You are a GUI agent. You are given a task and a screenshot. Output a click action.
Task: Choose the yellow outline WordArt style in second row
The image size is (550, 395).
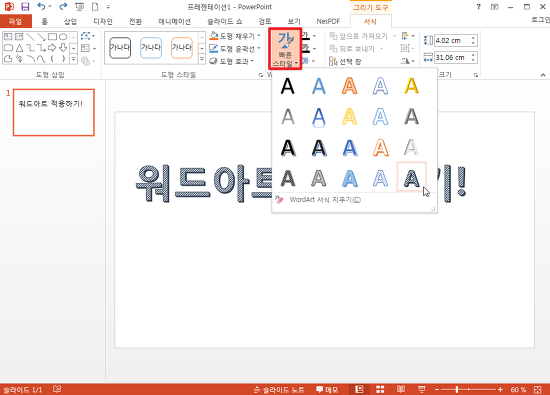(x=349, y=117)
